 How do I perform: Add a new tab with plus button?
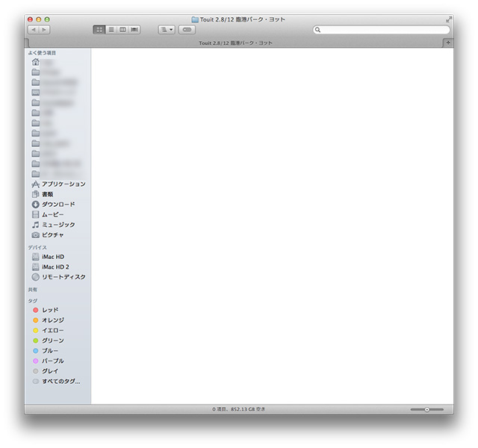click(x=448, y=43)
